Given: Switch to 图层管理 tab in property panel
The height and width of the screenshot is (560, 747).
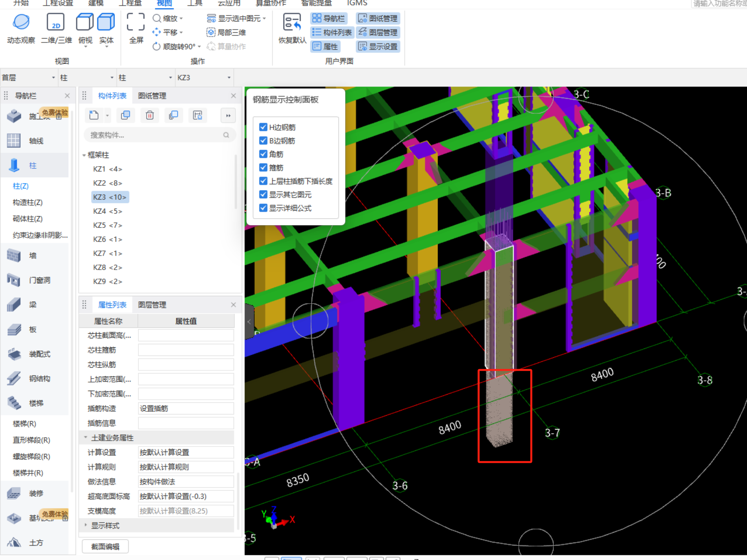Looking at the screenshot, I should (x=152, y=305).
